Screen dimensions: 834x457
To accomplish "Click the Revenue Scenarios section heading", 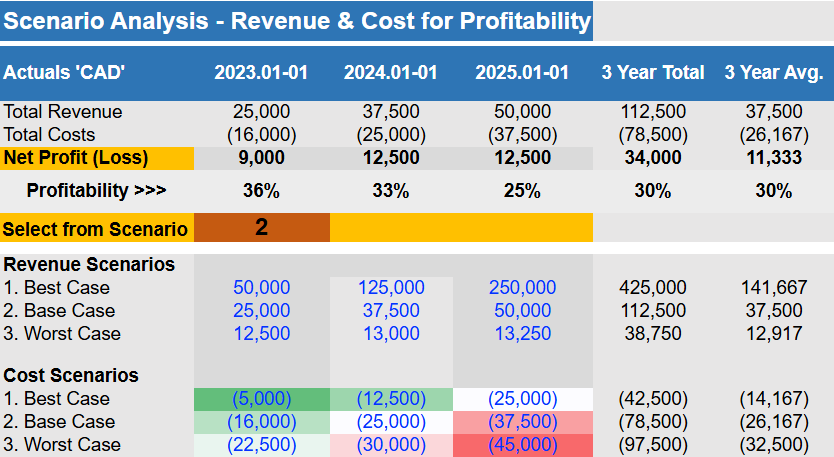I will tap(90, 265).
